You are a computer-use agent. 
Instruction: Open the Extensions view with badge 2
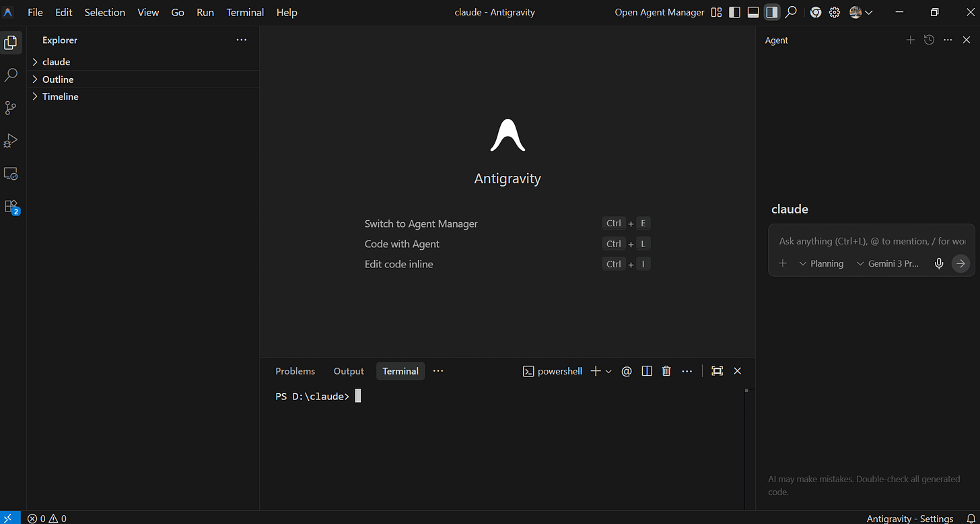coord(11,207)
